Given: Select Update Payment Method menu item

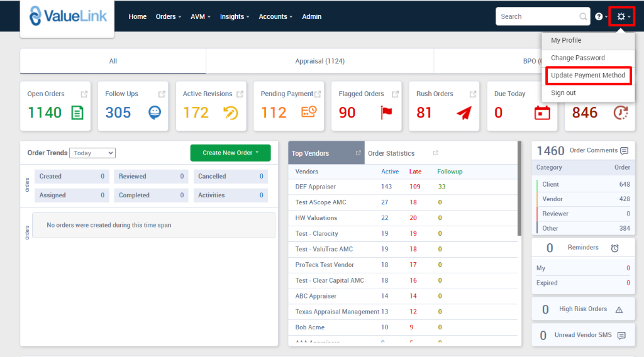Looking at the screenshot, I should tap(588, 75).
